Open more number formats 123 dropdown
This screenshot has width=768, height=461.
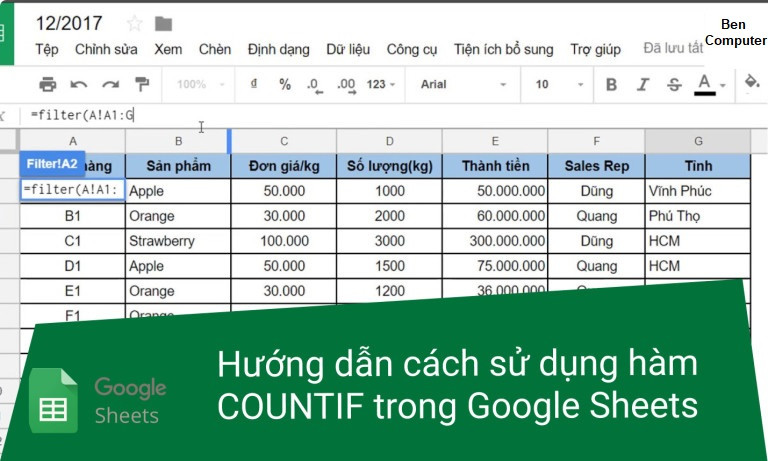(381, 84)
